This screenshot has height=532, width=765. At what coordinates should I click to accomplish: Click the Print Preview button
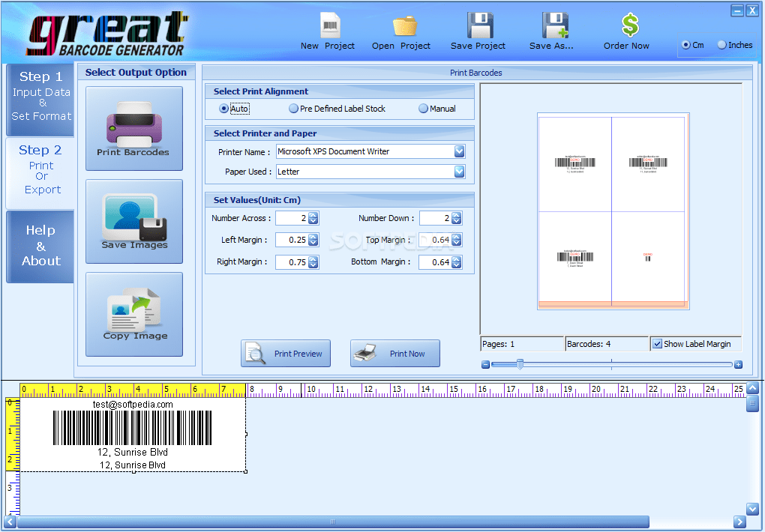[x=285, y=353]
